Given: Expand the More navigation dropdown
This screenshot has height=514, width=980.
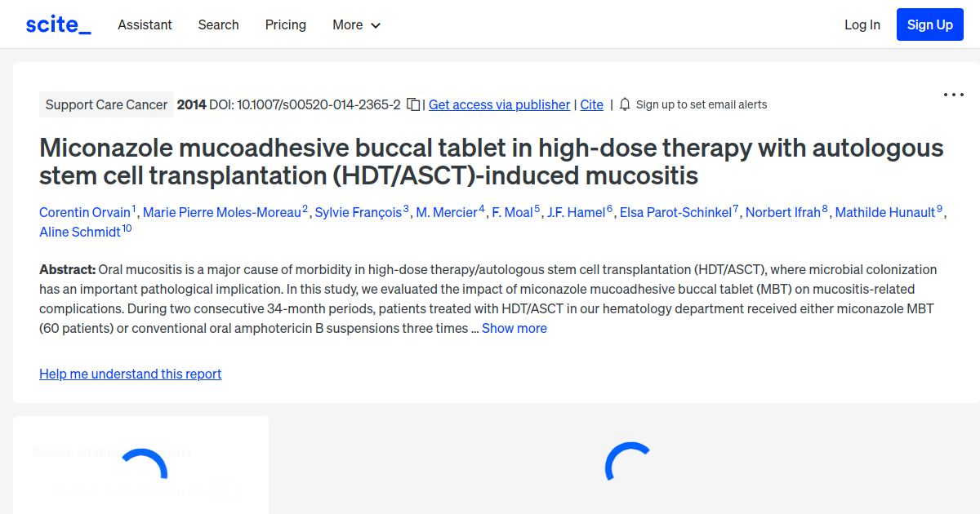Looking at the screenshot, I should point(356,25).
